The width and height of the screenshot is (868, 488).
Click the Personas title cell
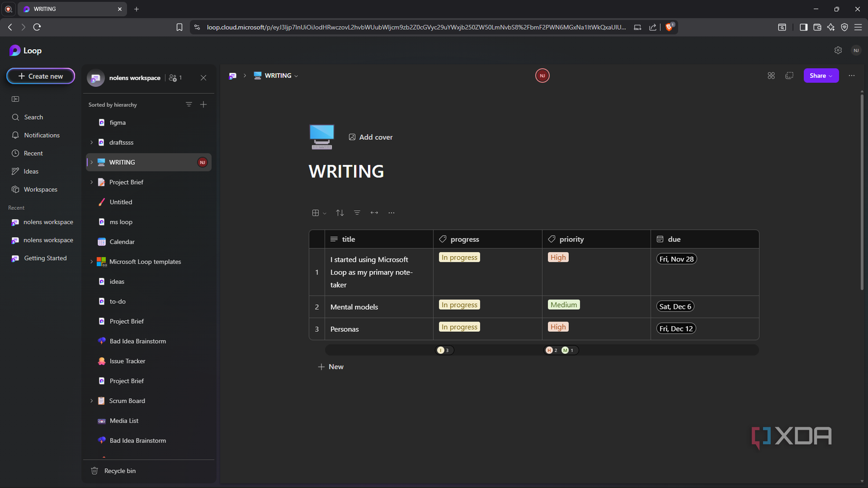(380, 329)
